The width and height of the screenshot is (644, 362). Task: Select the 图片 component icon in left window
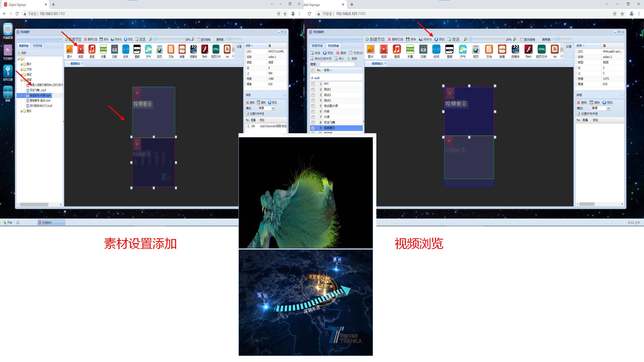(69, 49)
